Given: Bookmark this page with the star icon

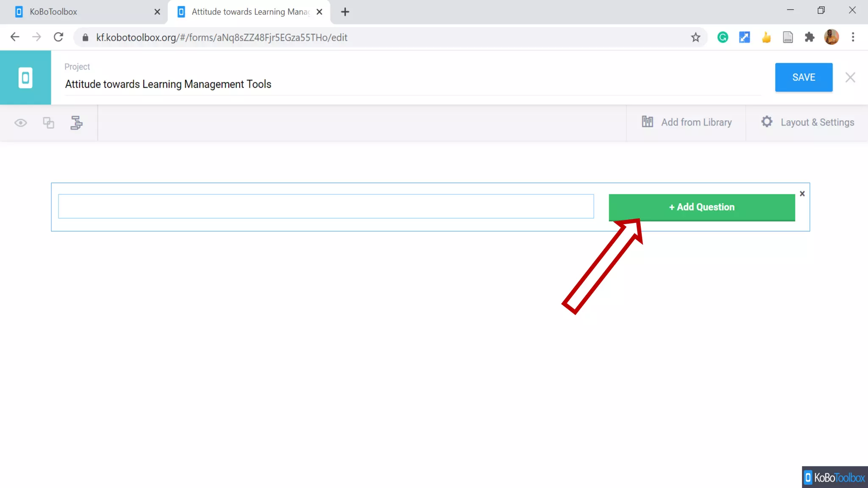Looking at the screenshot, I should pyautogui.click(x=696, y=37).
